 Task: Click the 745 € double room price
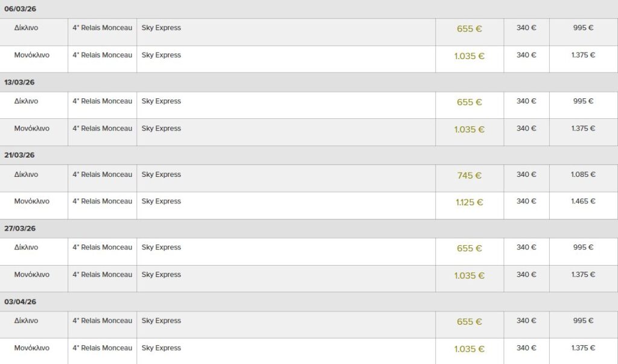coord(469,176)
